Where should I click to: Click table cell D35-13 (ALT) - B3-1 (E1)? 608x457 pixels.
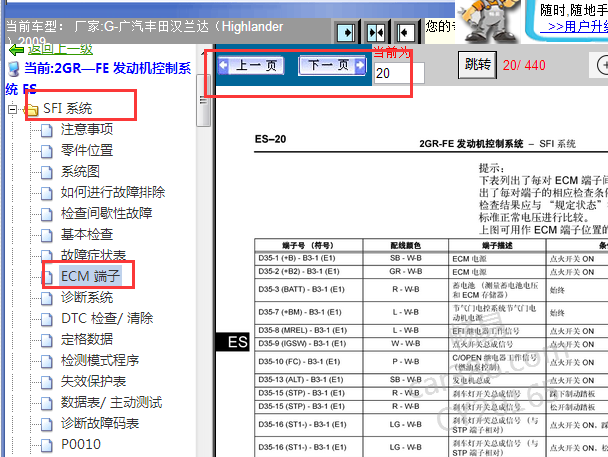309,380
